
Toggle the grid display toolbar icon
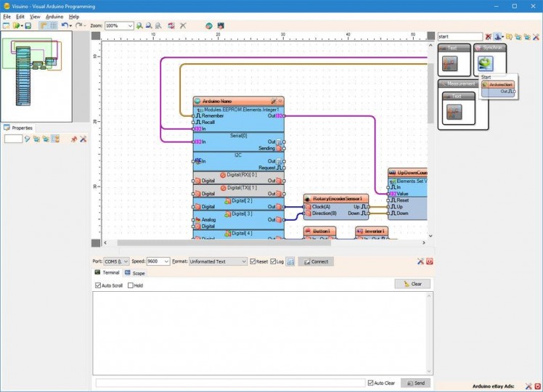pyautogui.click(x=53, y=25)
